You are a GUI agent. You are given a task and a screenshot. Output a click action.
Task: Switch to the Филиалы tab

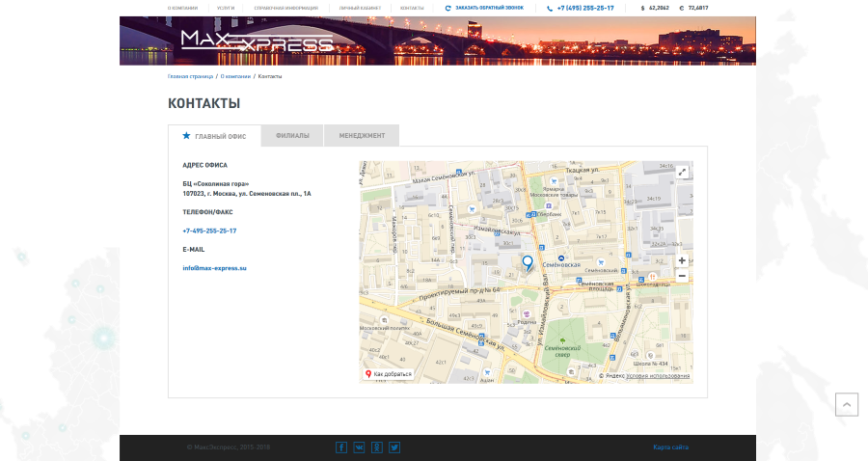click(x=292, y=136)
